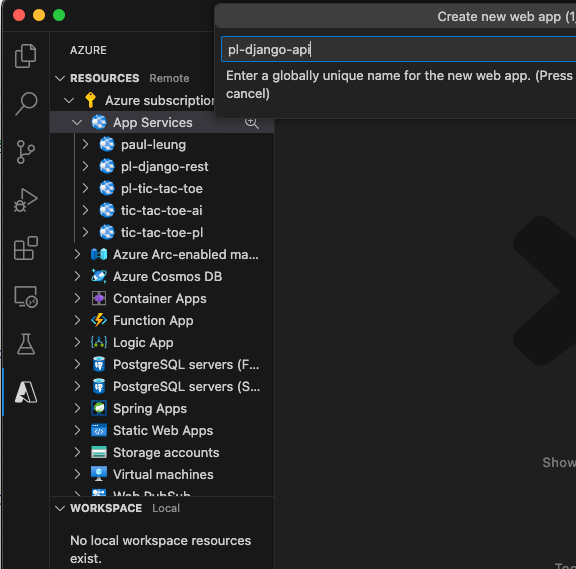Click the Logic App icon

pos(99,342)
